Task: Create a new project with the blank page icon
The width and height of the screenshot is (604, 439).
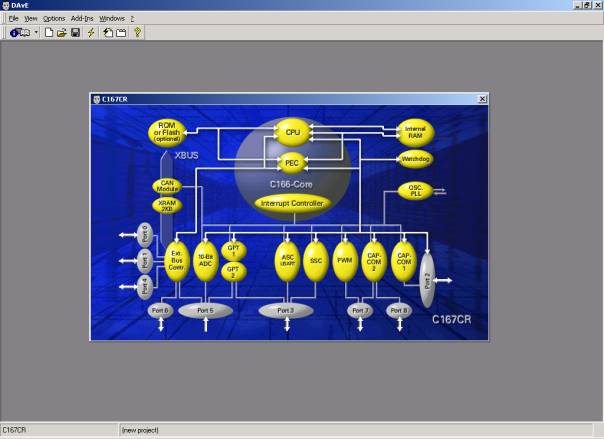Action: 49,33
